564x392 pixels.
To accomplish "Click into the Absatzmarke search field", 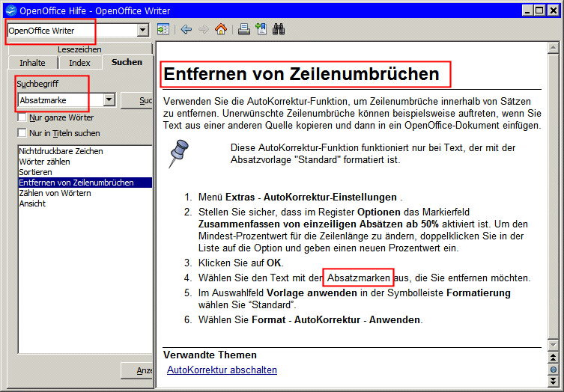I will click(61, 100).
